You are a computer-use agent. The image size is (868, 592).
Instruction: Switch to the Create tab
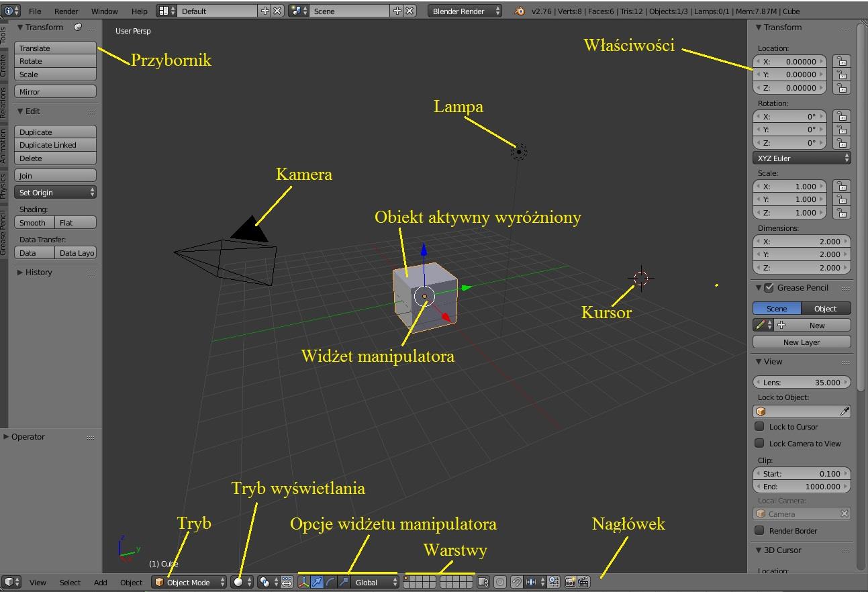click(3, 65)
